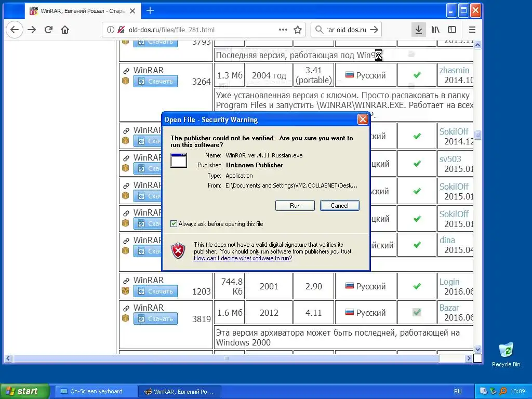The image size is (532, 399).
Task: Open the Windows start menu
Action: pyautogui.click(x=24, y=391)
